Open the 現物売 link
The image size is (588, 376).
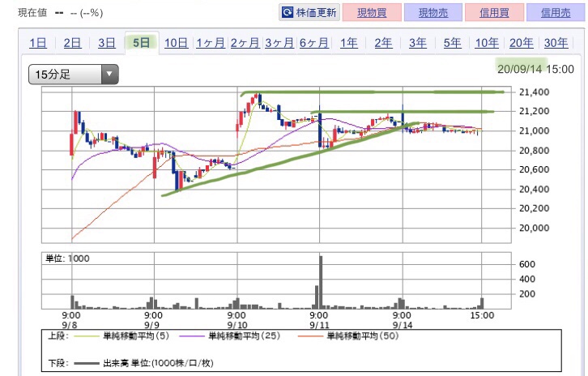point(433,13)
